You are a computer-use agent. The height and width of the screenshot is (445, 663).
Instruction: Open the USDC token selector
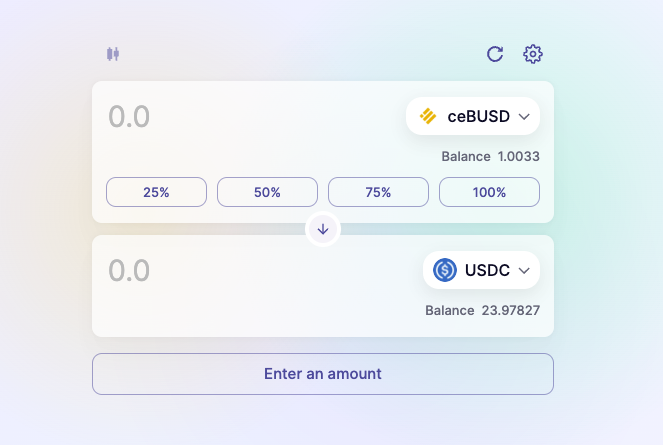coord(481,270)
